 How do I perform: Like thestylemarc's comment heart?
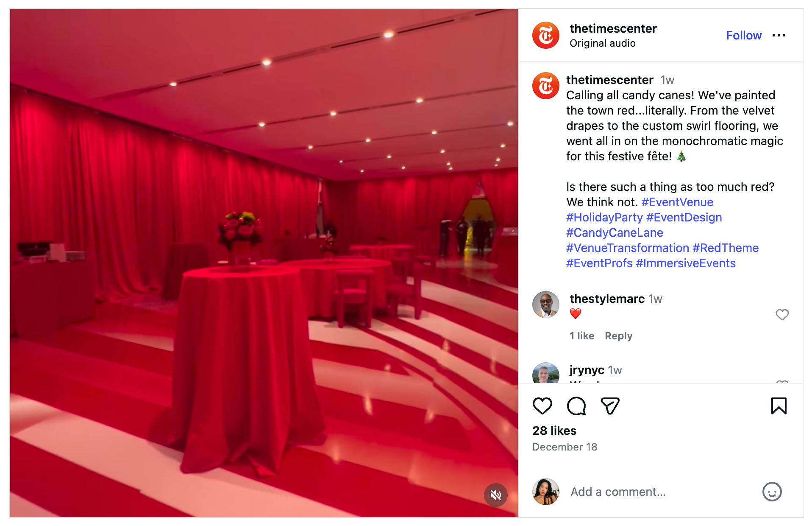click(x=782, y=315)
